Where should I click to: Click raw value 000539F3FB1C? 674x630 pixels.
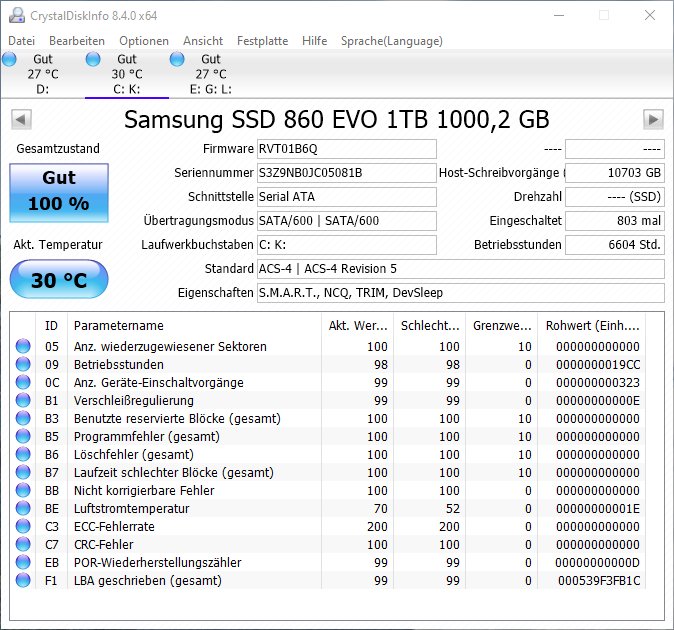599,581
